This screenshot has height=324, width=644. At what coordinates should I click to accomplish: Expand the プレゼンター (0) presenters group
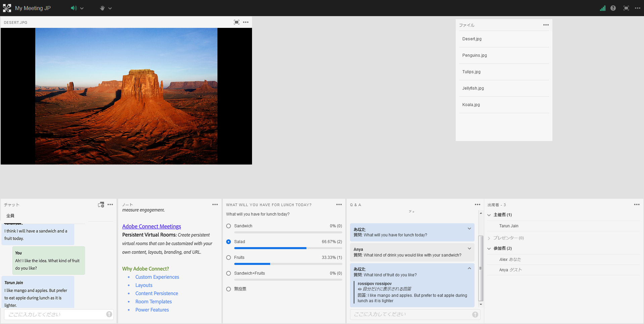[x=489, y=238]
